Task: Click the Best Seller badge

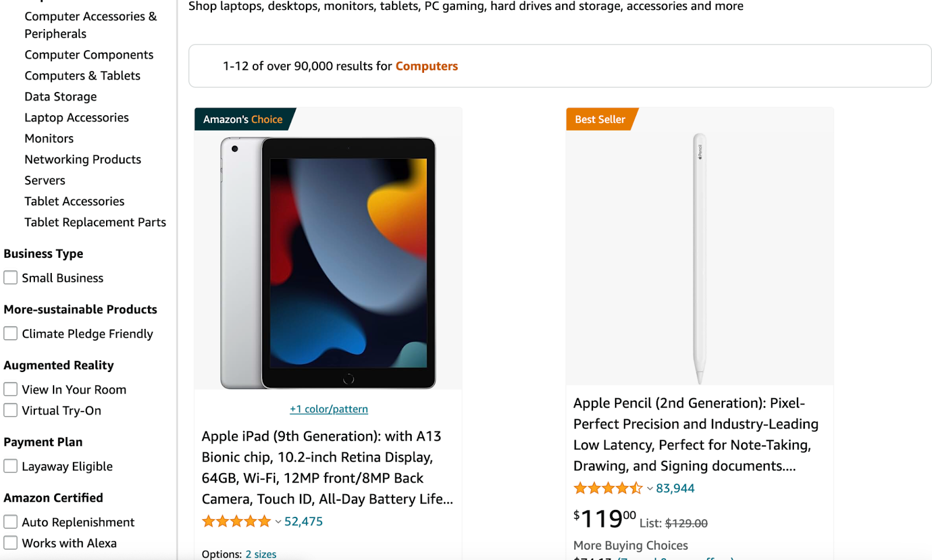Action: [599, 119]
